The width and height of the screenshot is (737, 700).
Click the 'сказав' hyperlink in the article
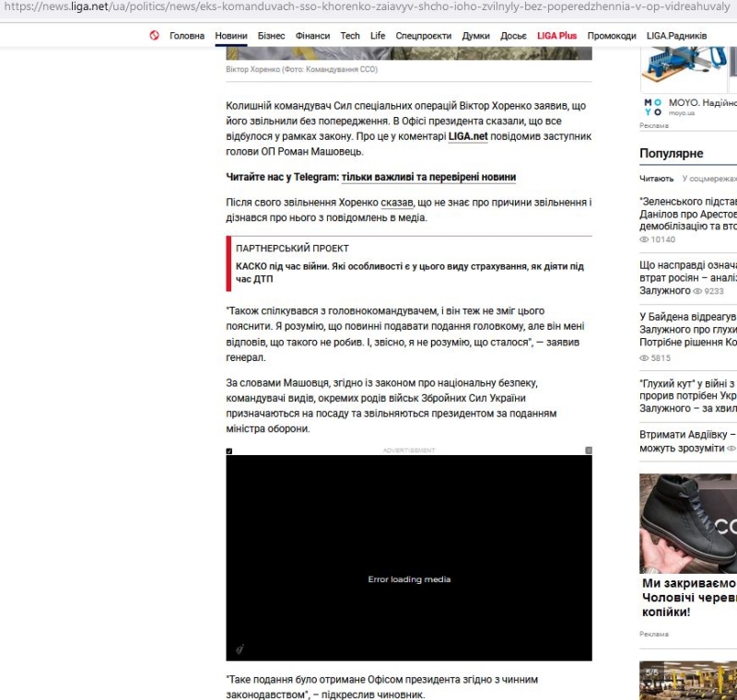397,202
